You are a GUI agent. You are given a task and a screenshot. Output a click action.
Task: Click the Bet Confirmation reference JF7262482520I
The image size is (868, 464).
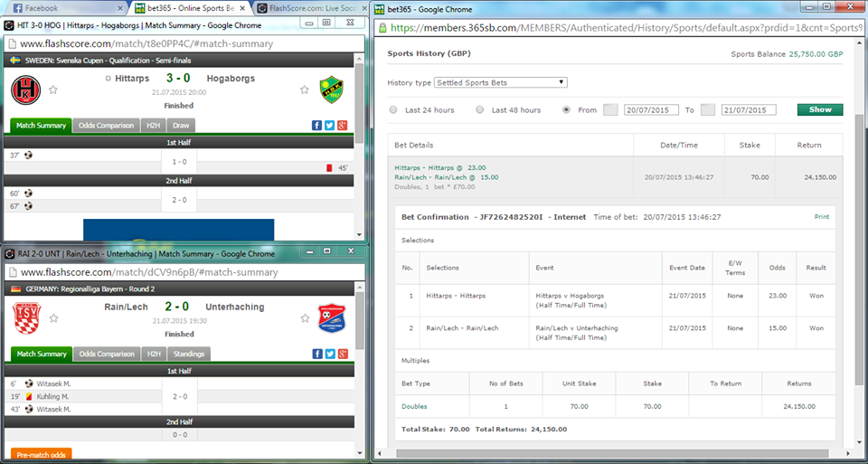[x=510, y=217]
